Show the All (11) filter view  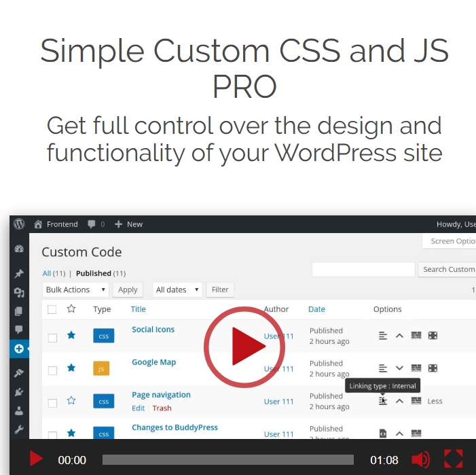54,273
